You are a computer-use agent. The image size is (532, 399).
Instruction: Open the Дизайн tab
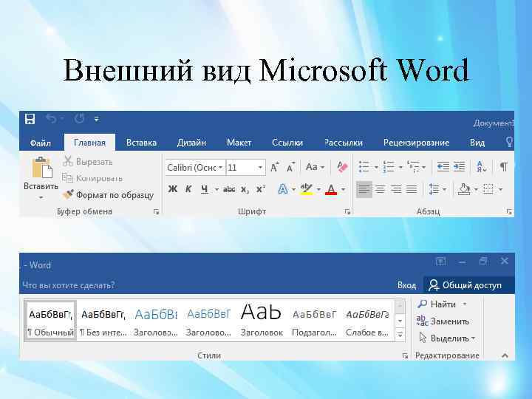coord(191,143)
